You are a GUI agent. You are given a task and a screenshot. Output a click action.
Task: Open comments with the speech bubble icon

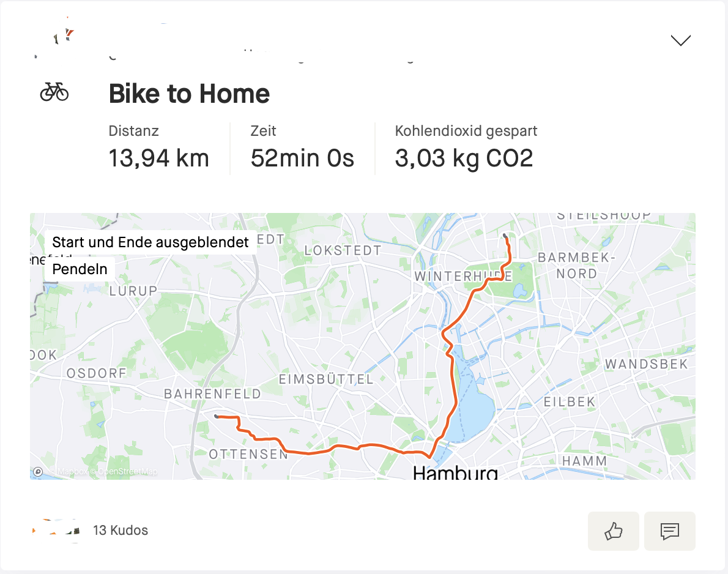coord(670,531)
